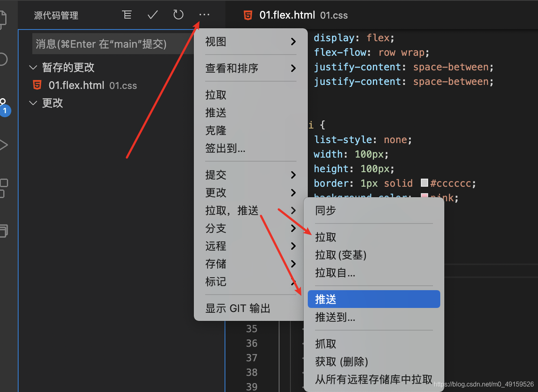
Task: Collapse the 暂存的更改 section
Action: (33, 67)
